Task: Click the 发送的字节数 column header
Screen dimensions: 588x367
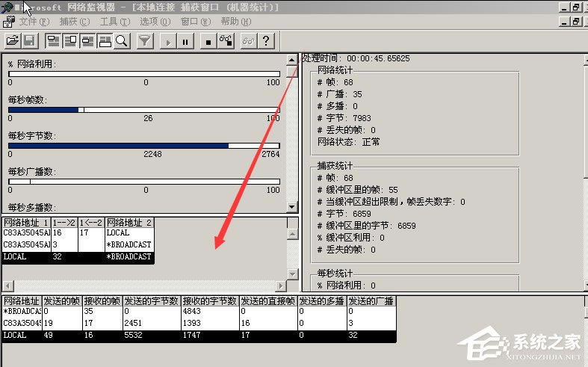Action: (152, 301)
